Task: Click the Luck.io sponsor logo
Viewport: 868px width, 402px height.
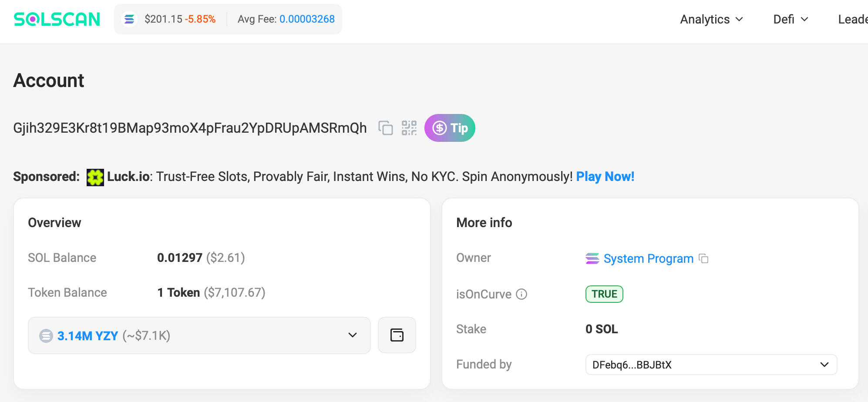Action: pyautogui.click(x=95, y=177)
